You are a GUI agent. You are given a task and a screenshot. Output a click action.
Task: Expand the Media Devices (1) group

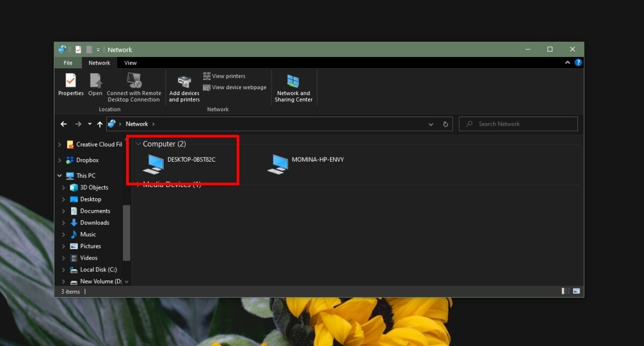click(140, 184)
